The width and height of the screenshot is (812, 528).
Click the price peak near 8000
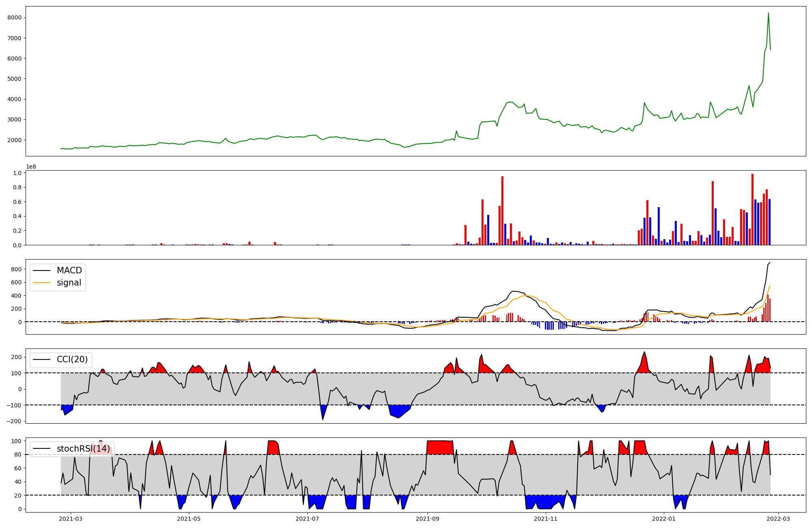768,13
